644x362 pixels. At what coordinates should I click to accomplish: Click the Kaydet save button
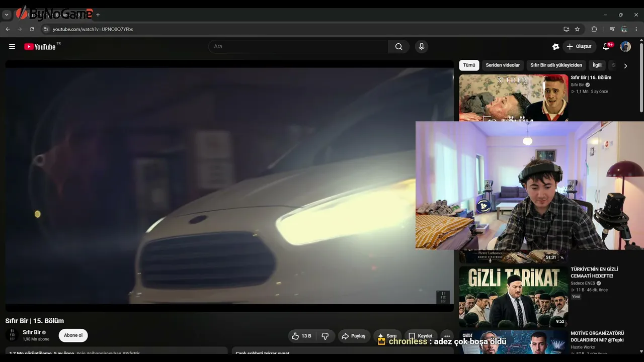pyautogui.click(x=421, y=336)
